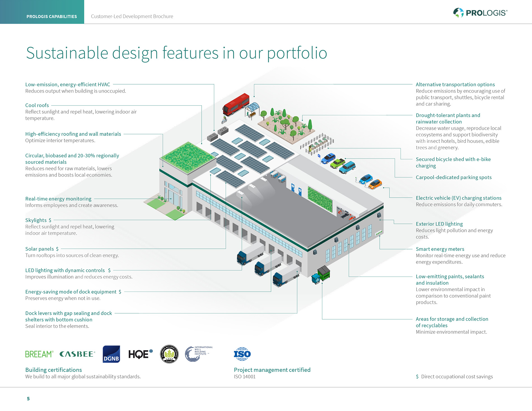Image resolution: width=532 pixels, height=411 pixels.
Task: Click the BREEAM certification logo
Action: coord(39,354)
